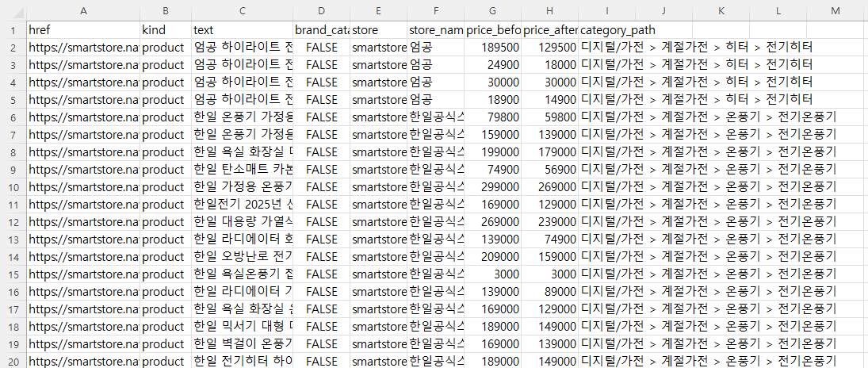Viewport: 868px width, 368px height.
Task: Click the smartstore cell in row 11
Action: pyautogui.click(x=379, y=205)
